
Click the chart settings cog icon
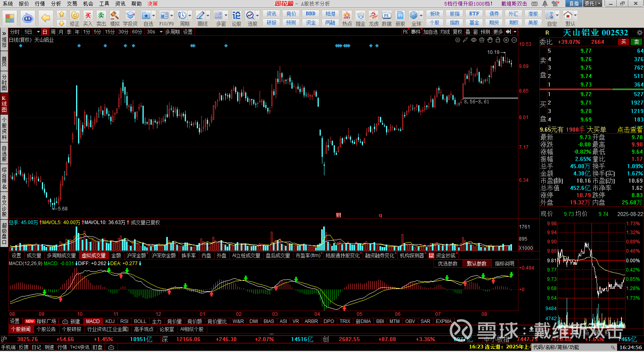[457, 40]
